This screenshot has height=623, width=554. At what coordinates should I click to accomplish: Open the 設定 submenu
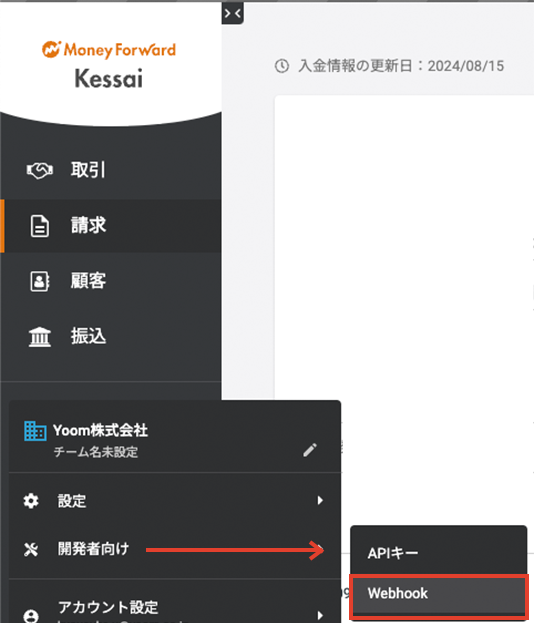click(x=175, y=501)
